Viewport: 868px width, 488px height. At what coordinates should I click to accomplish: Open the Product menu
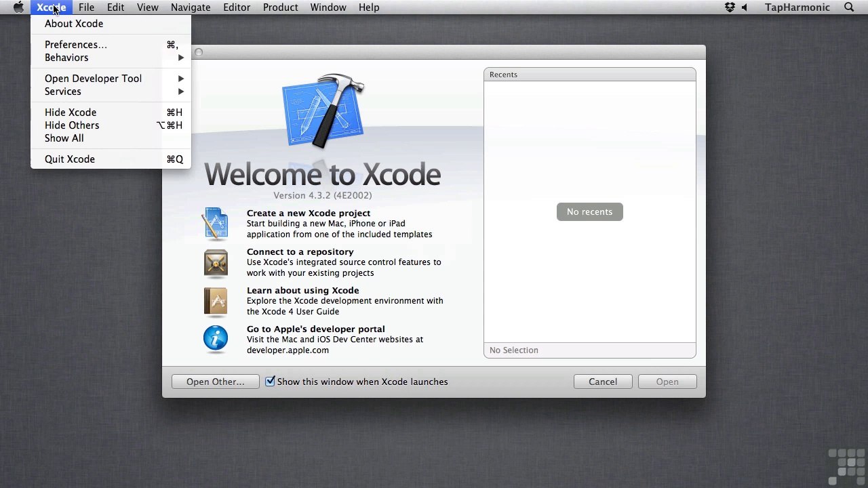pos(280,7)
